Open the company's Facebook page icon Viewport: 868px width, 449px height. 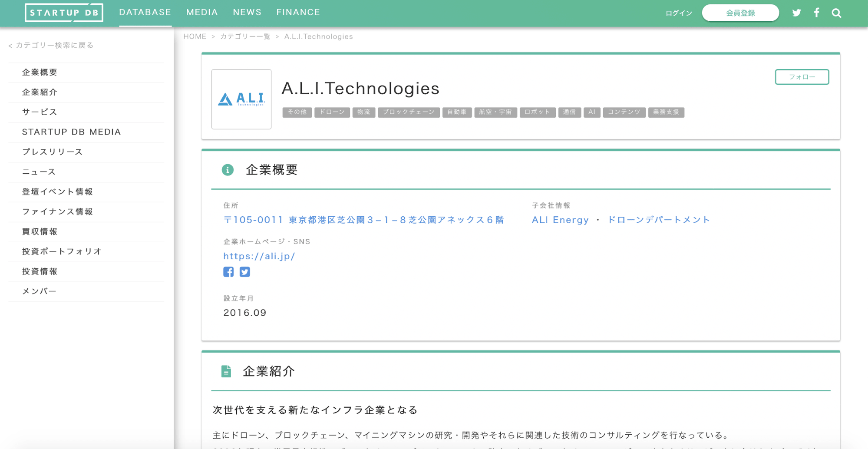tap(228, 272)
